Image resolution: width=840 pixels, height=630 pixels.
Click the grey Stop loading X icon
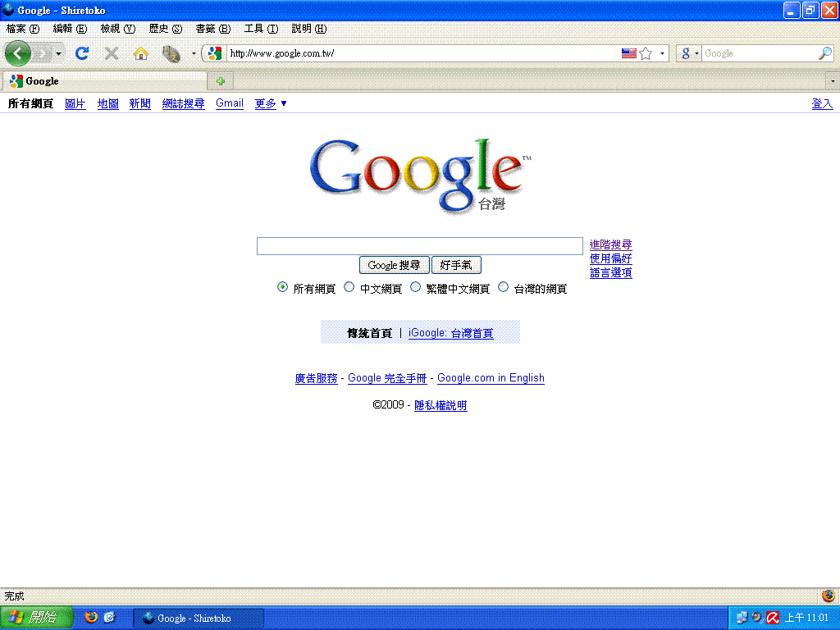point(112,53)
